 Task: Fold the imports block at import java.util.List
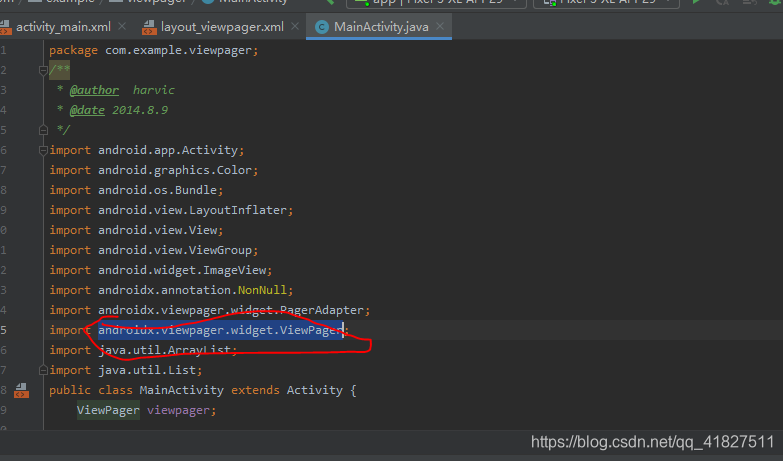pyautogui.click(x=43, y=370)
